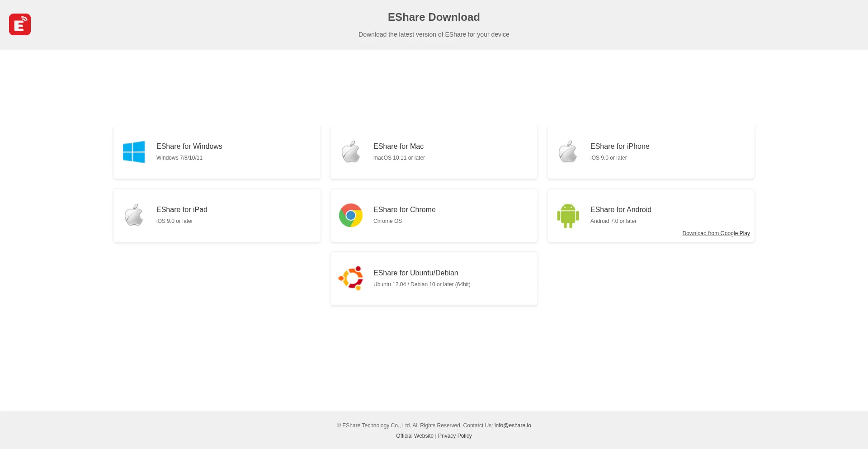This screenshot has height=449, width=868.
Task: Click 'iOS 9.0 or later' under iPhone
Action: (609, 158)
